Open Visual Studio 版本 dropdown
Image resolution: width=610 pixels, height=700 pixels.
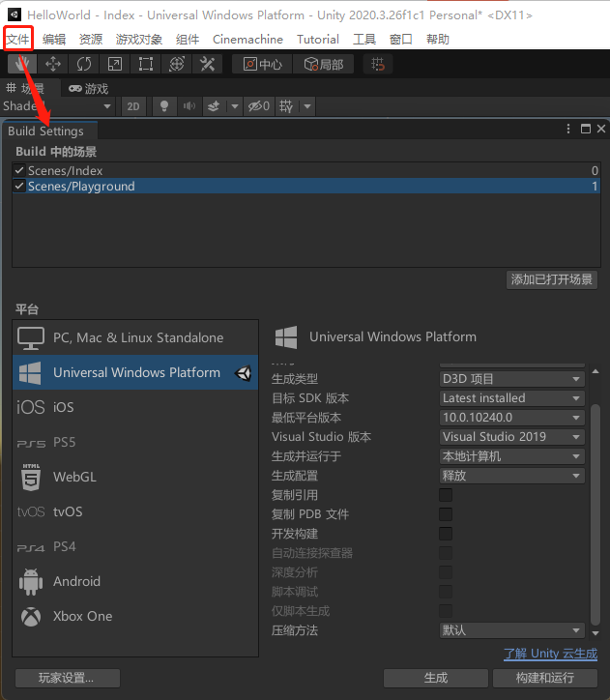[511, 437]
